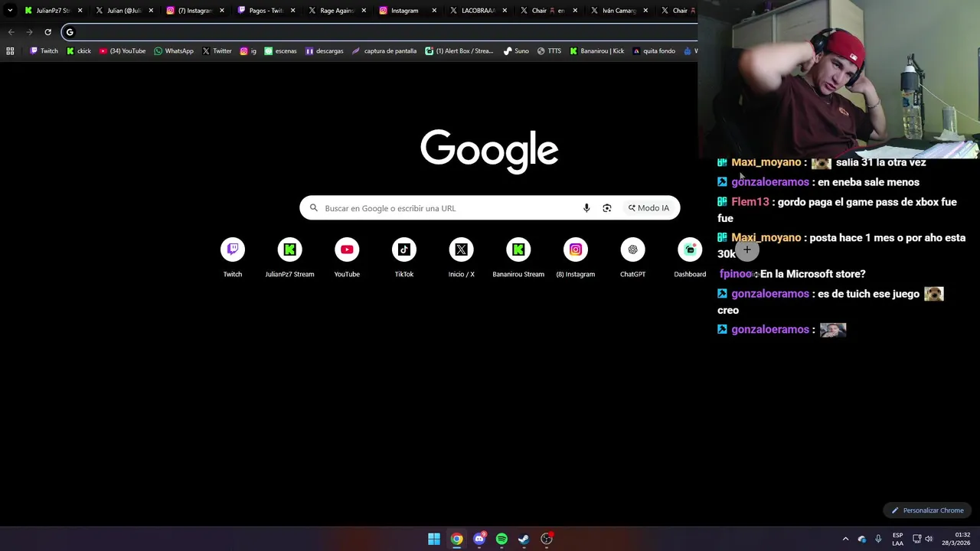Switch to the Pagos - Twitch tab
This screenshot has width=980, height=551.
point(265,11)
